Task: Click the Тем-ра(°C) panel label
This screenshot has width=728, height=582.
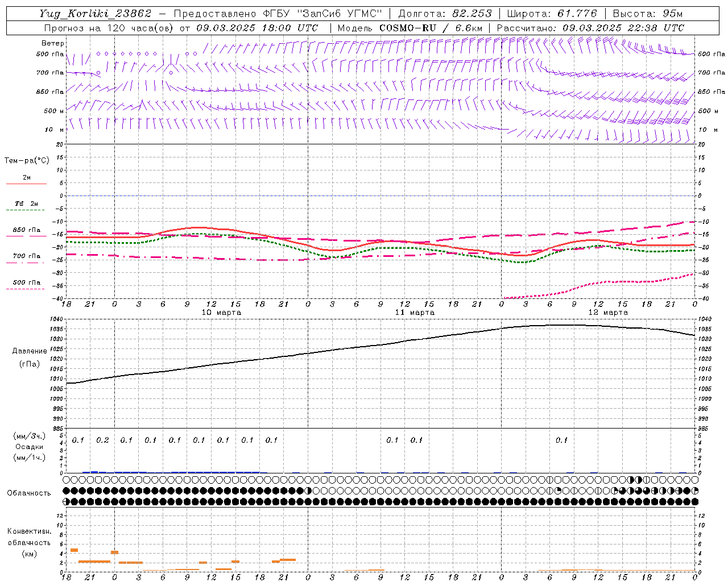Action: [27, 161]
